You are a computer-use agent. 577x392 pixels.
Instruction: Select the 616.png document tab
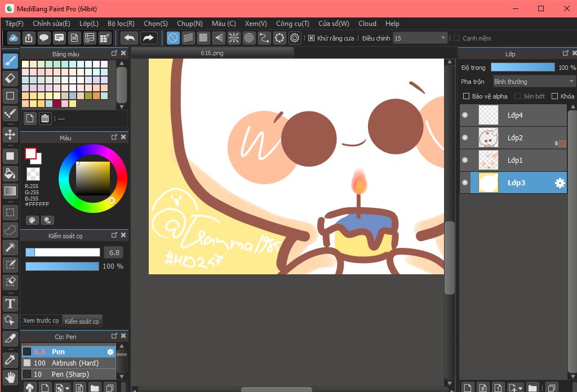212,53
